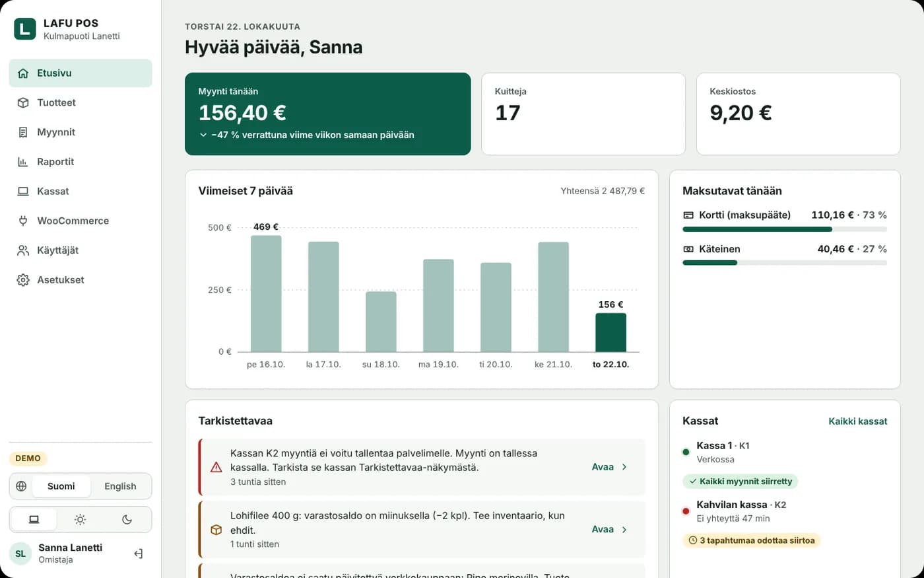This screenshot has height=578, width=924.
Task: Select light theme with sun icon
Action: pos(80,520)
